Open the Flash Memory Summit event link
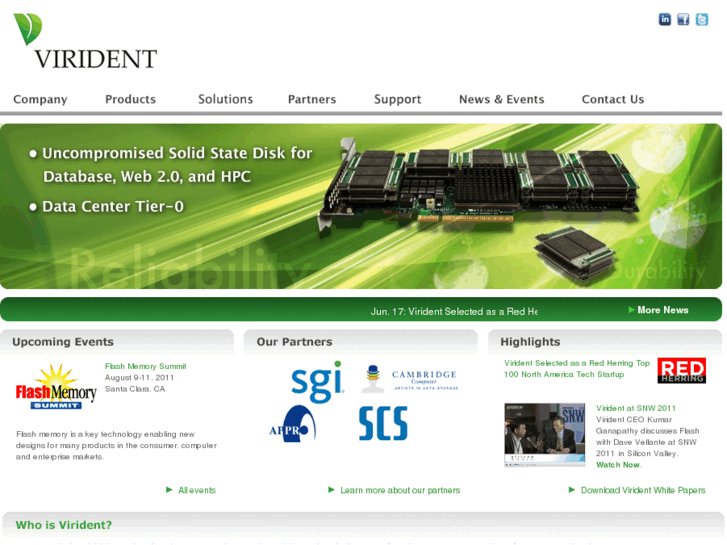This screenshot has height=545, width=727. 146,366
